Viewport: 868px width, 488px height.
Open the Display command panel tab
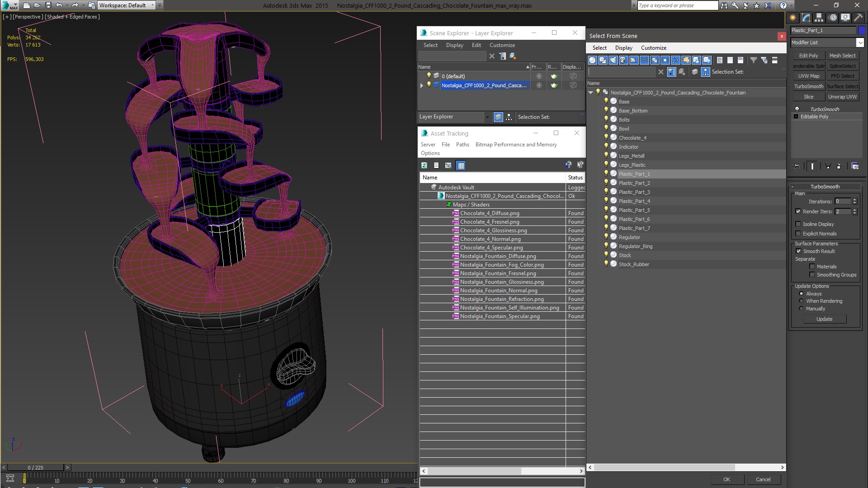point(845,18)
